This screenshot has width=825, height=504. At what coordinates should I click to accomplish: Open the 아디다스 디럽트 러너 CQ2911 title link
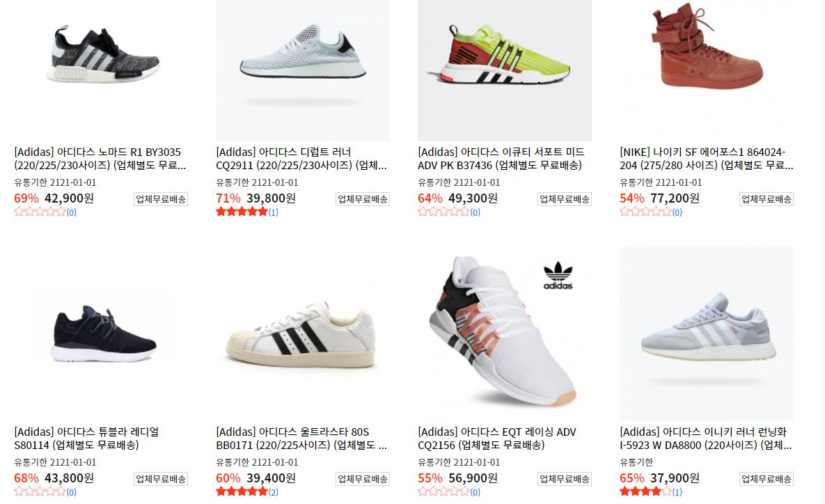point(301,158)
